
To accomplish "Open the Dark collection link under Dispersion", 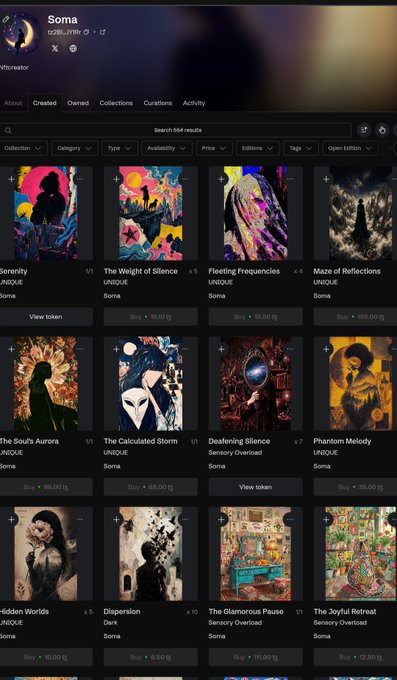I will [x=110, y=622].
